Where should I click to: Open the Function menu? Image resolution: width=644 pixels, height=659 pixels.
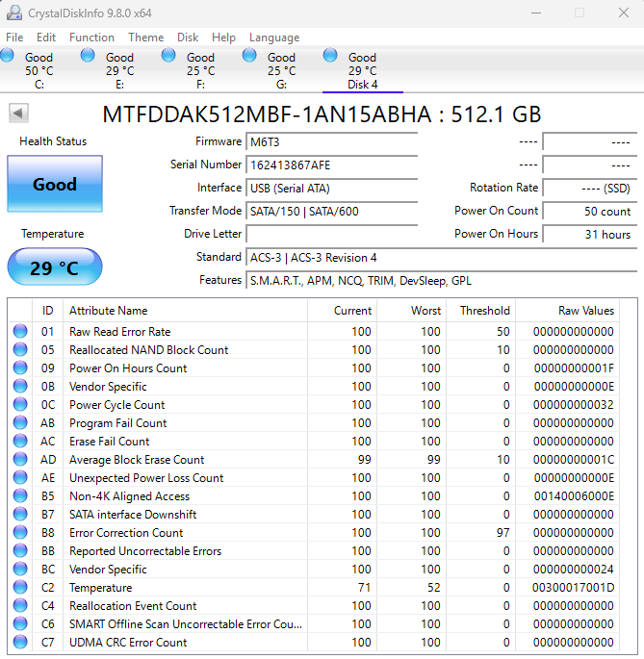pos(91,38)
